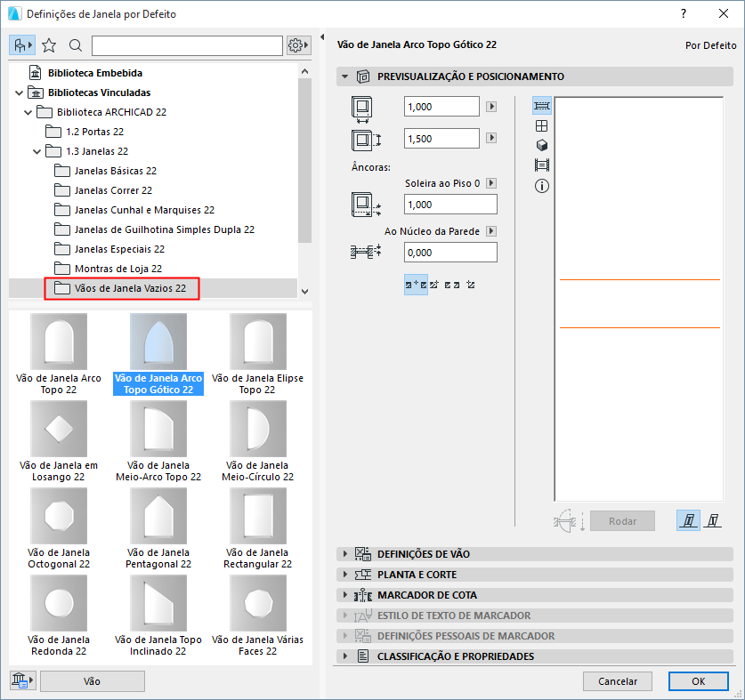This screenshot has width=745, height=700.
Task: Switch preview to 3D cube view
Action: 542,145
